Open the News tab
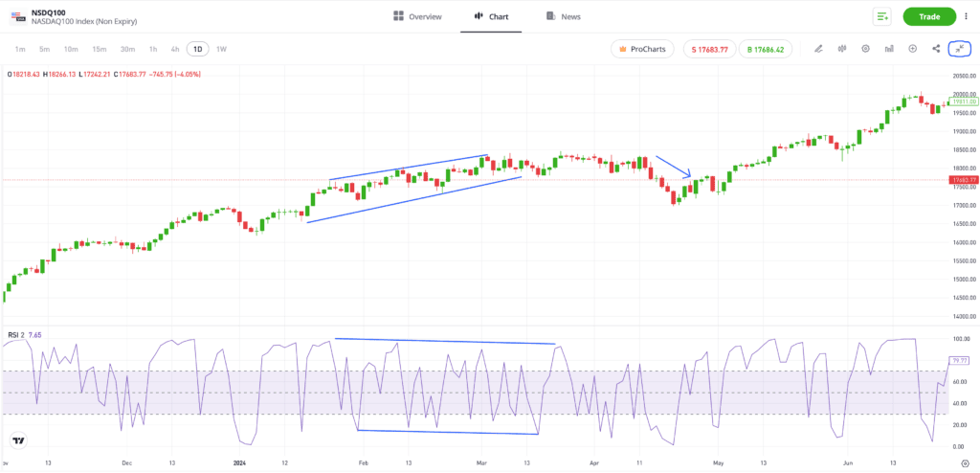The height and width of the screenshot is (473, 980). click(563, 16)
